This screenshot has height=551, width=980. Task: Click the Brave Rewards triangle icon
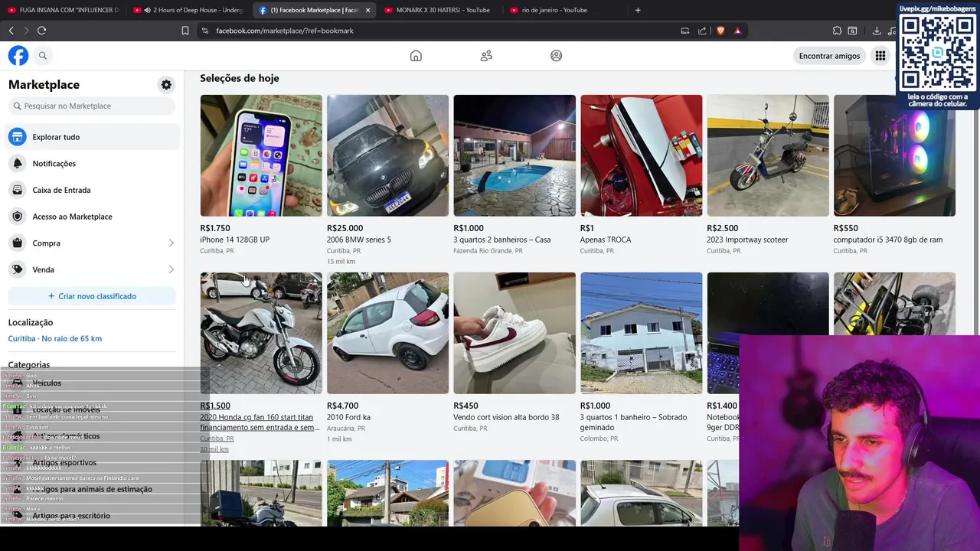pyautogui.click(x=737, y=31)
